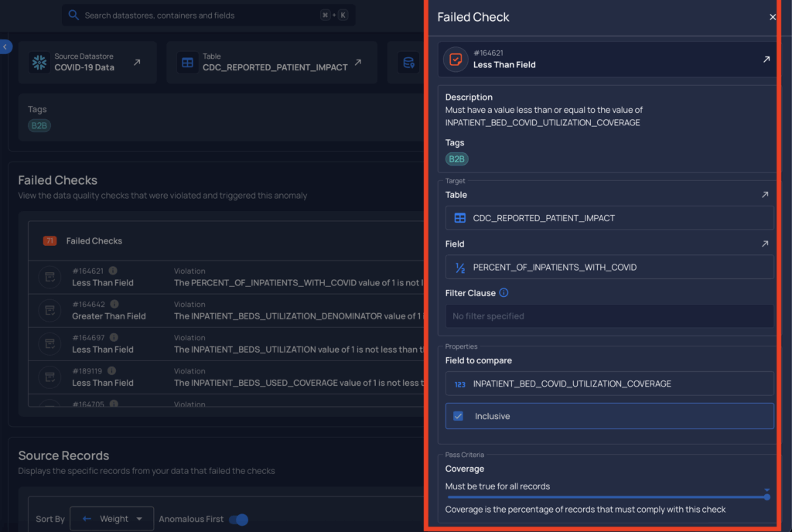Viewport: 792px width, 532px height.
Task: Close the Failed Check panel
Action: (772, 17)
